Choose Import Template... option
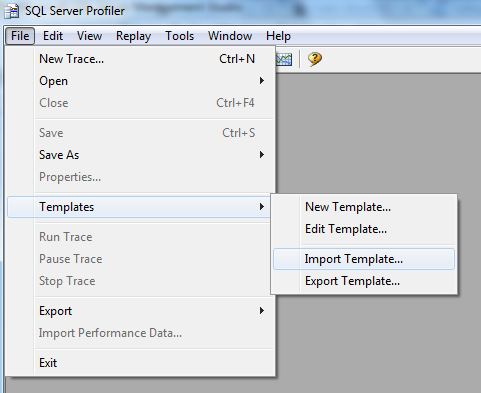481x393 pixels. coord(364,259)
